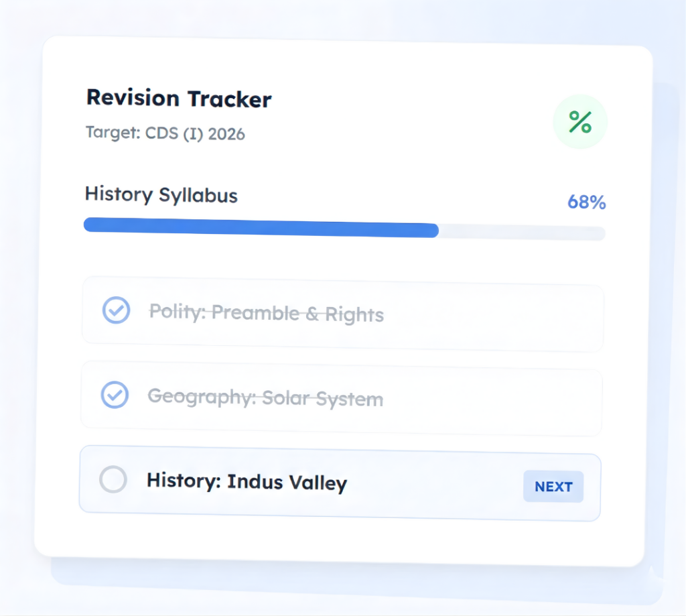Uncheck the Polity: Preamble & Rights checkmark
Screen dimensions: 686x616
point(116,310)
